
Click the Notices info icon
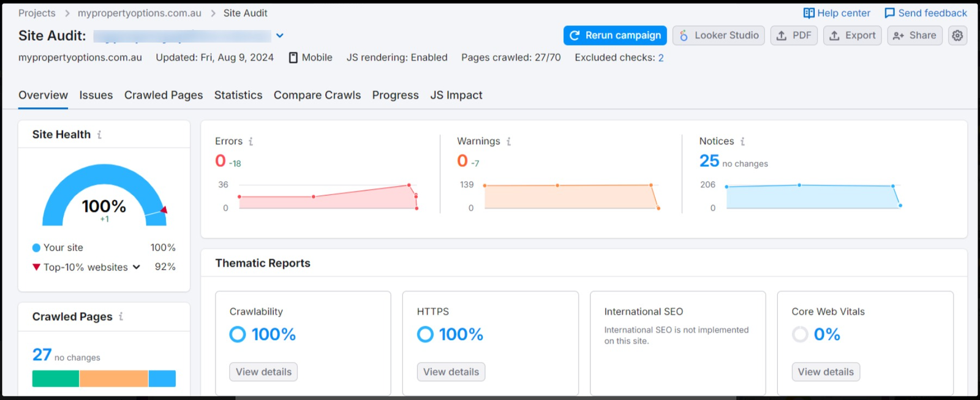point(742,142)
